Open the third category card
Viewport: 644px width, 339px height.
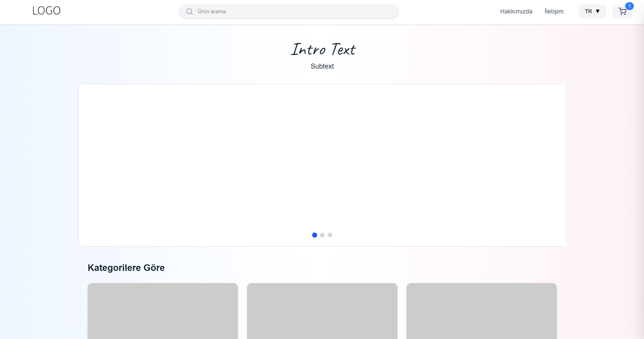(481, 311)
